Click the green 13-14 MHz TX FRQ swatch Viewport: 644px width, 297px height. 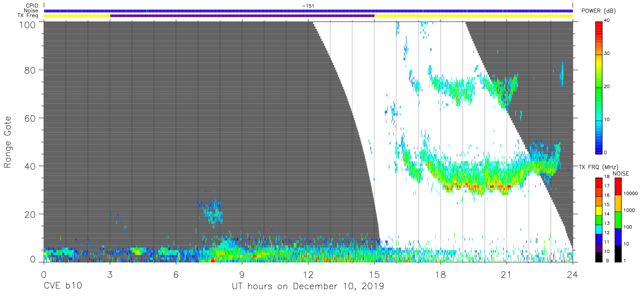point(598,219)
